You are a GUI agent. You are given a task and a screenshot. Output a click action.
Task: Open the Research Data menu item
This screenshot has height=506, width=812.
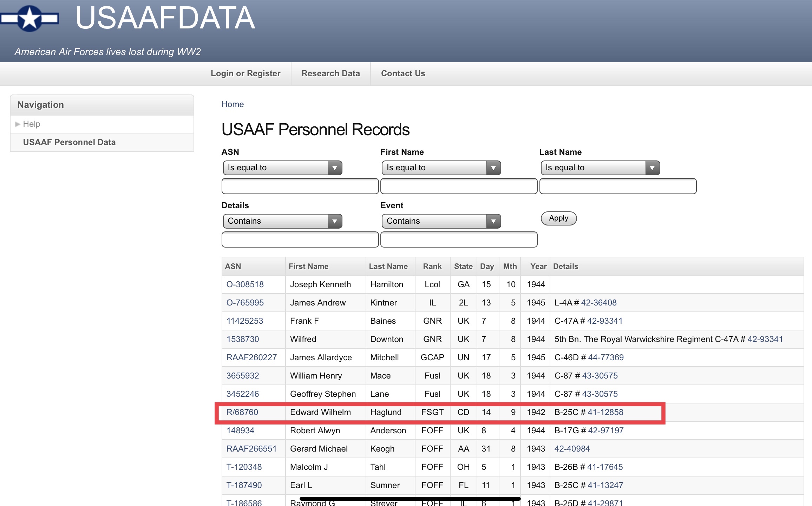[330, 73]
